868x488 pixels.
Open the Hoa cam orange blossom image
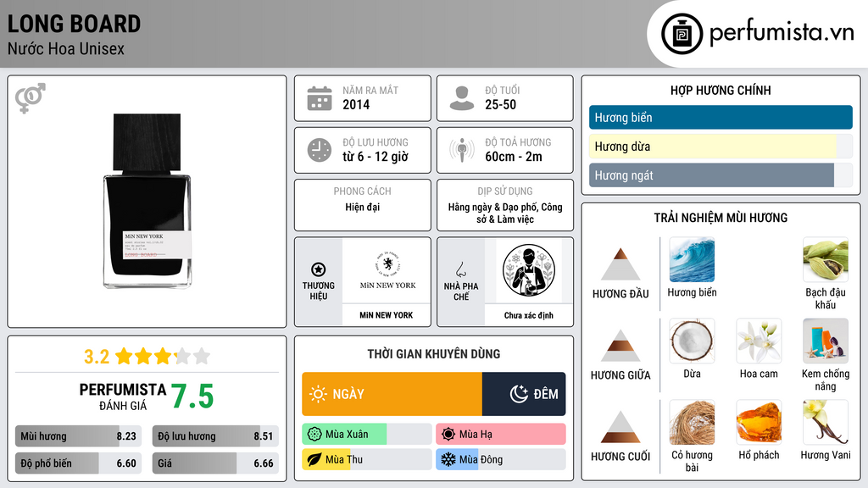[x=759, y=341]
